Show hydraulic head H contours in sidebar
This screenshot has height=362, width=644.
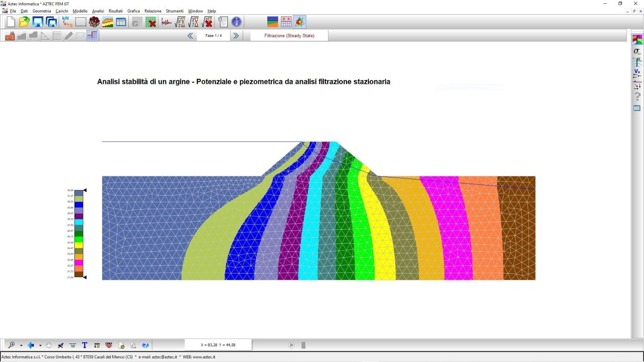coord(637,62)
